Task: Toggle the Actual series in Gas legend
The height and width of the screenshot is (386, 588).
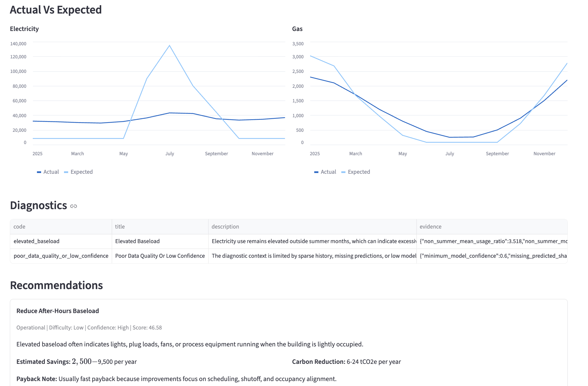Action: click(x=328, y=172)
